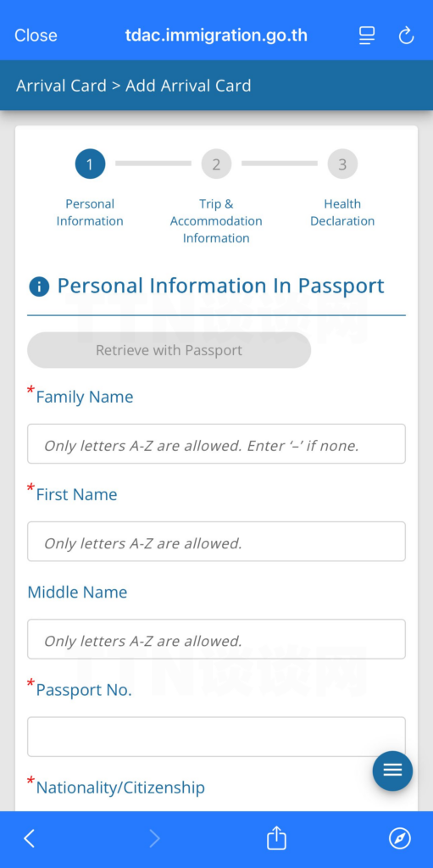
Task: Focus the Middle Name input field
Action: click(x=217, y=639)
